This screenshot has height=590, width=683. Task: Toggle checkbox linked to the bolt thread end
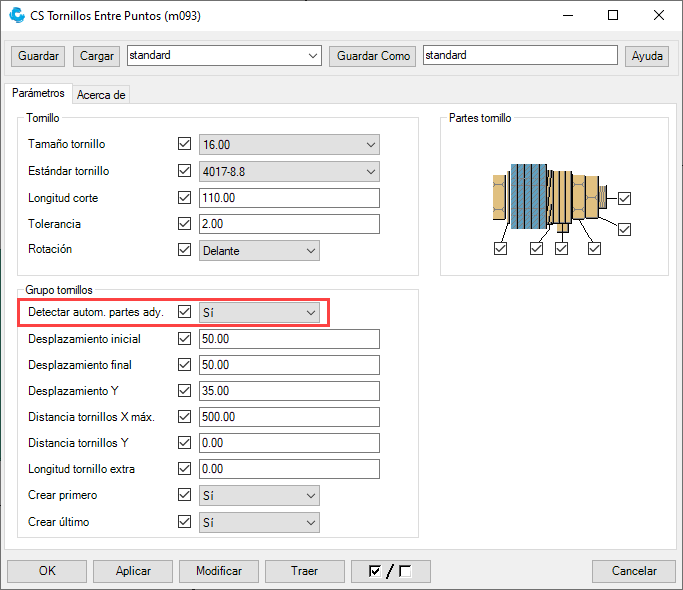tap(624, 198)
